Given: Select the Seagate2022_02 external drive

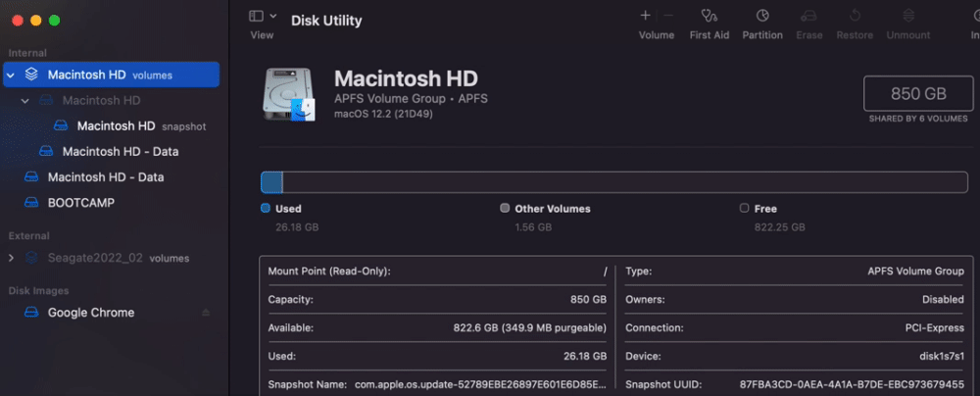Looking at the screenshot, I should [112, 258].
